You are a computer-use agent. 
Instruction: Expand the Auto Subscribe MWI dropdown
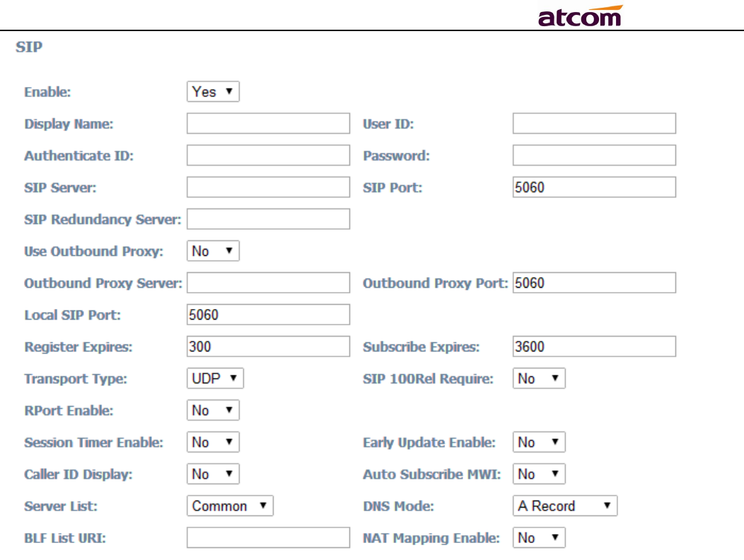(539, 474)
